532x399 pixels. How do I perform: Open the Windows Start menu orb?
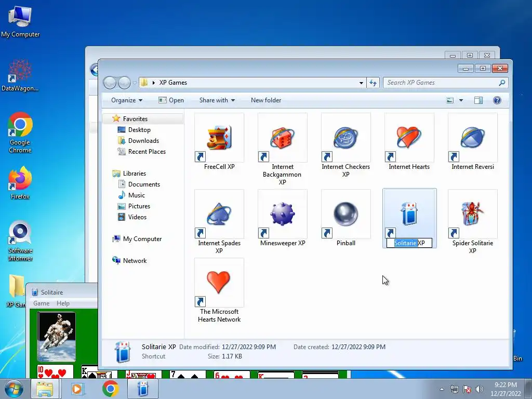tap(14, 389)
